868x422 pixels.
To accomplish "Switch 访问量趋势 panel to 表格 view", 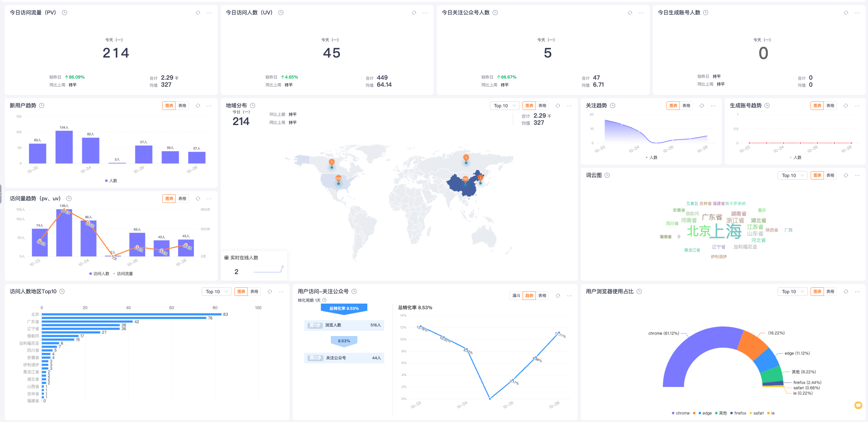I will [182, 199].
